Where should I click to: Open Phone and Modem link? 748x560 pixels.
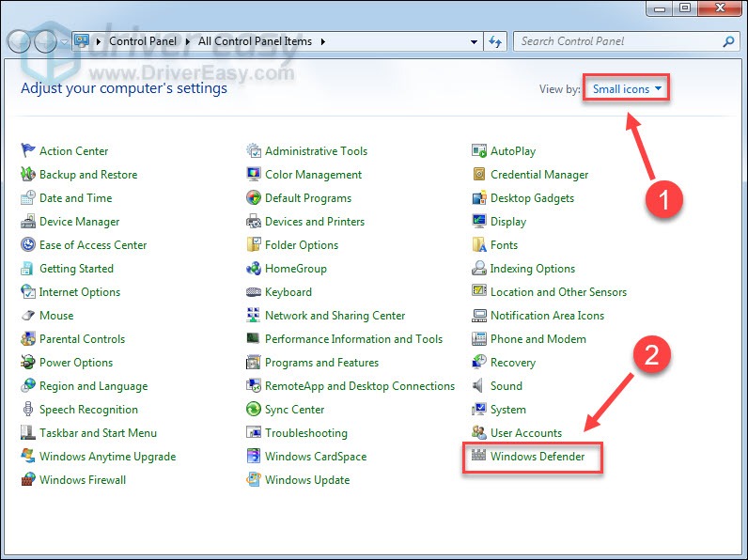click(538, 338)
